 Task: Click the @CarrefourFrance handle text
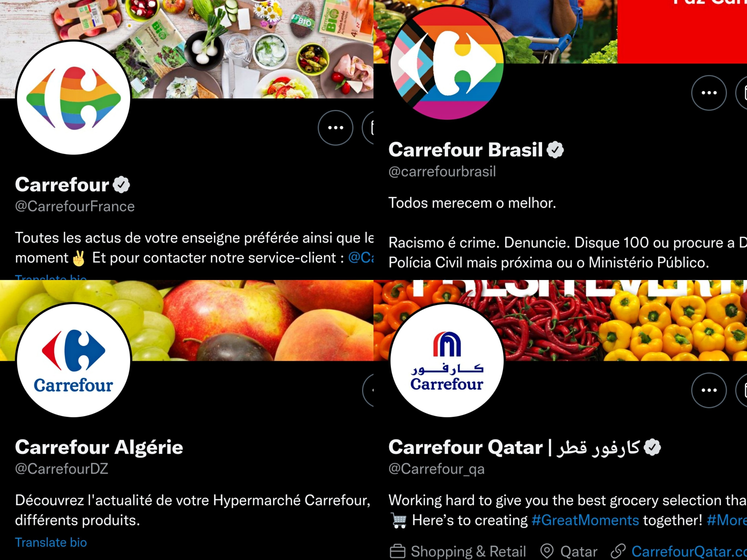tap(75, 206)
